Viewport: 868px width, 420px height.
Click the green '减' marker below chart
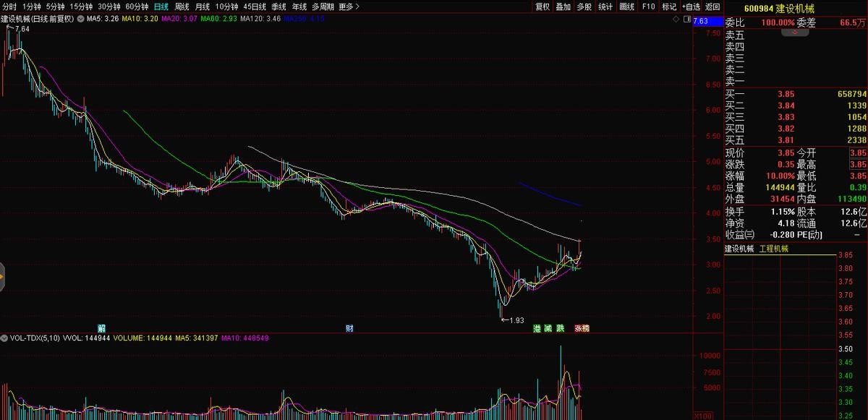(x=548, y=328)
